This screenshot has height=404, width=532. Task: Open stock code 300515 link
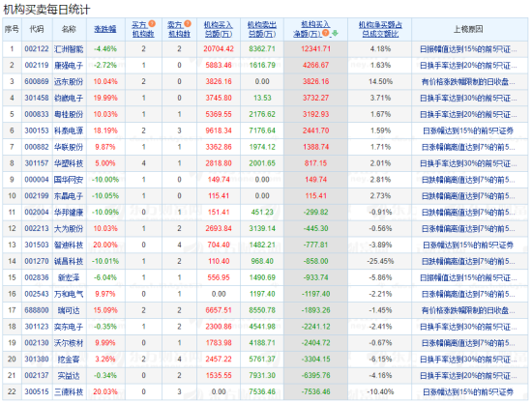coord(37,391)
